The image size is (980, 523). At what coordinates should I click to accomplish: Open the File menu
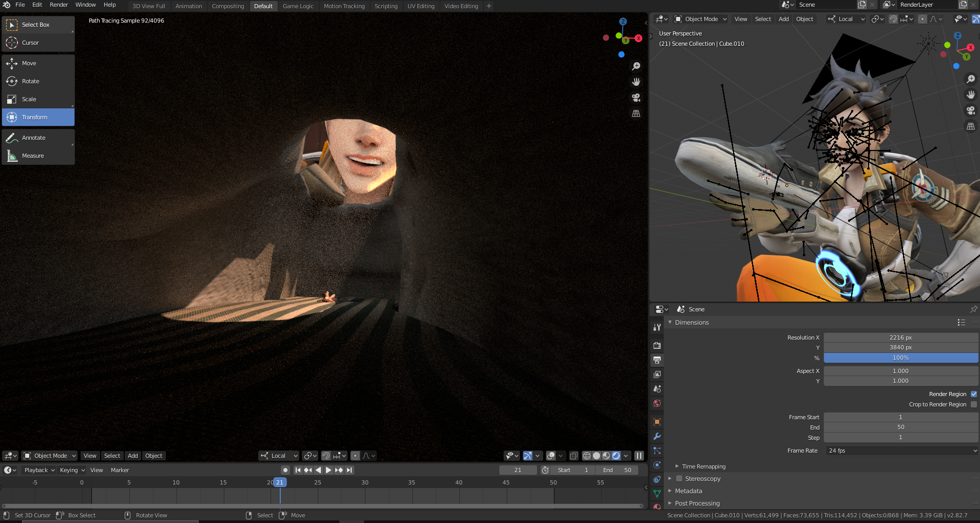tap(20, 5)
